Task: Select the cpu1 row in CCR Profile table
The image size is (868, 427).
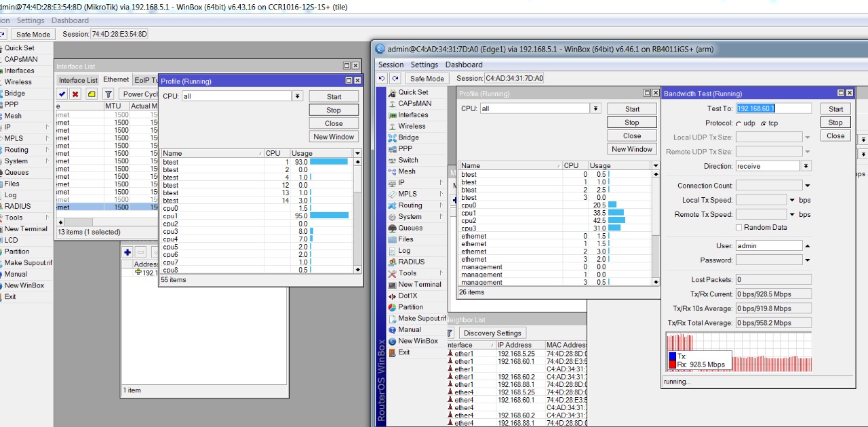Action: click(257, 216)
